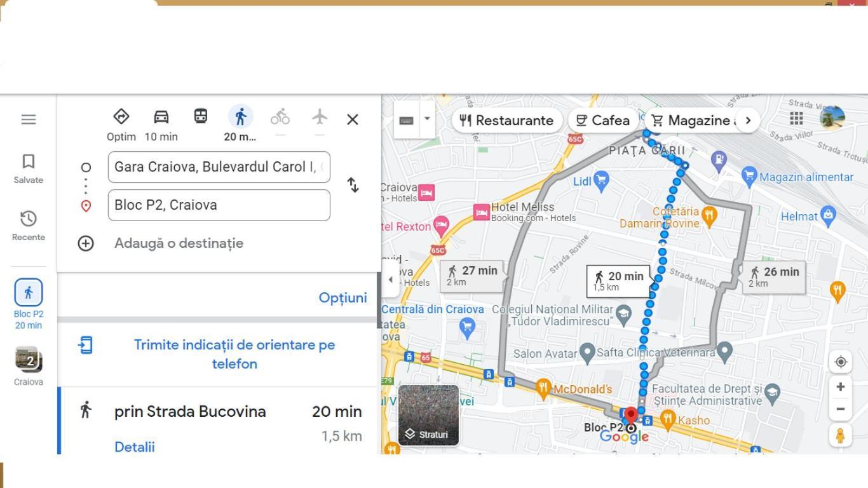Close the directions panel
The width and height of the screenshot is (868, 488).
[353, 119]
